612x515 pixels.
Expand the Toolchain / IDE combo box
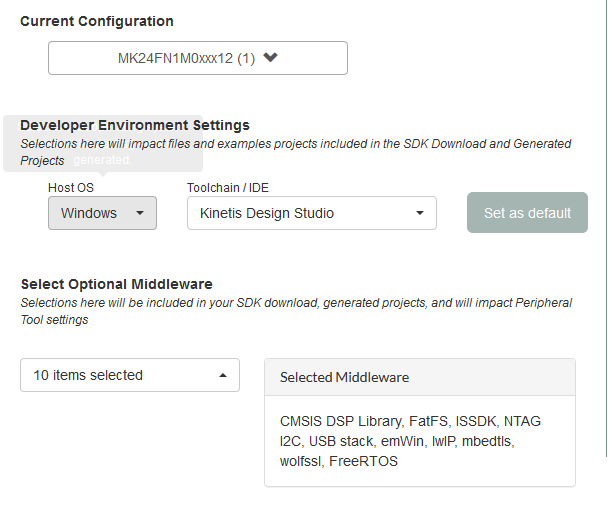[311, 213]
